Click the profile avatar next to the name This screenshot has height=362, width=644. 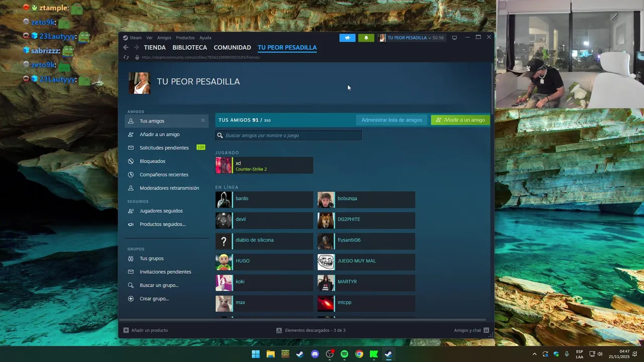point(139,83)
